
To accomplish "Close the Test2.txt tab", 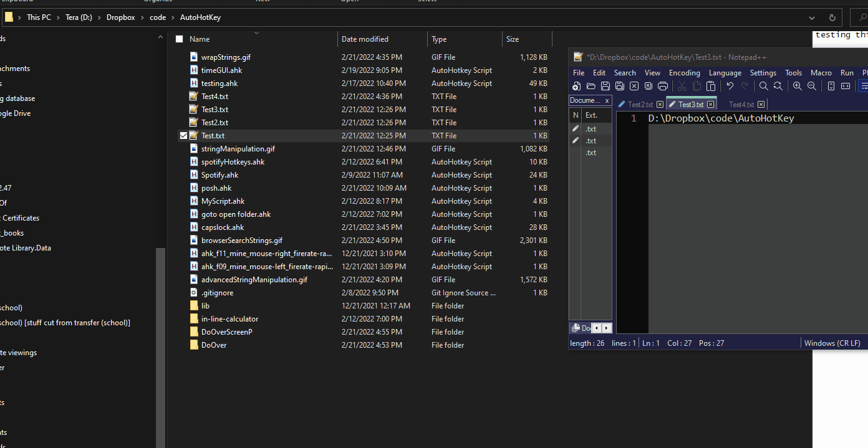I will tap(660, 105).
